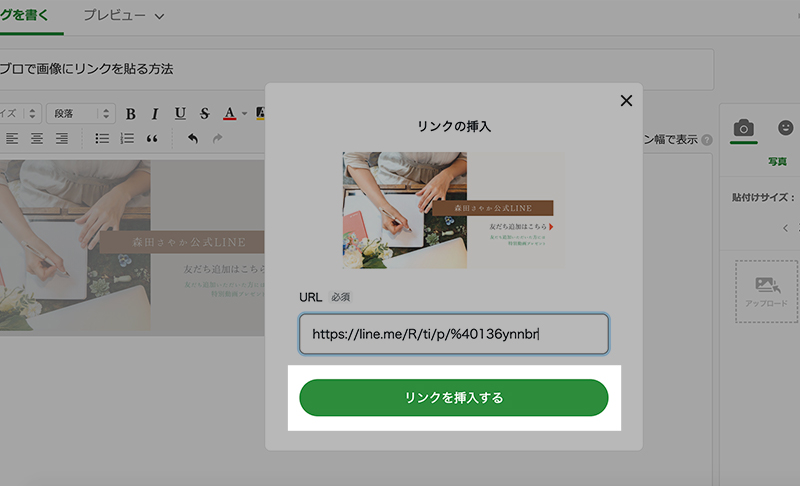Click the background highlight color icon
Viewport: 800px width, 486px height.
[260, 113]
